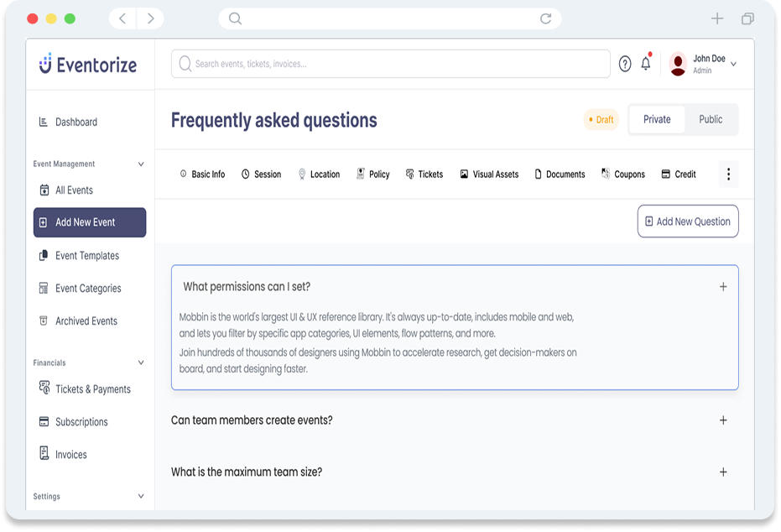Click the Archived Events box icon
The image size is (781, 532).
[x=44, y=321]
